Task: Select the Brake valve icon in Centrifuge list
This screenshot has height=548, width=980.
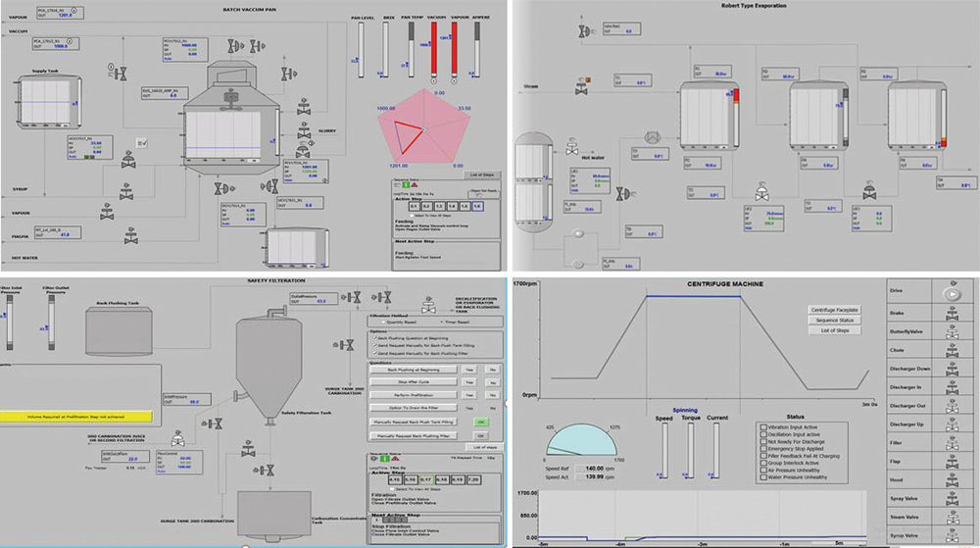Action: pos(952,314)
